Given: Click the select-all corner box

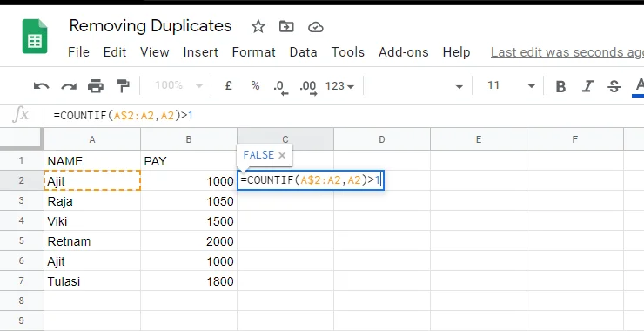Looking at the screenshot, I should (22, 139).
